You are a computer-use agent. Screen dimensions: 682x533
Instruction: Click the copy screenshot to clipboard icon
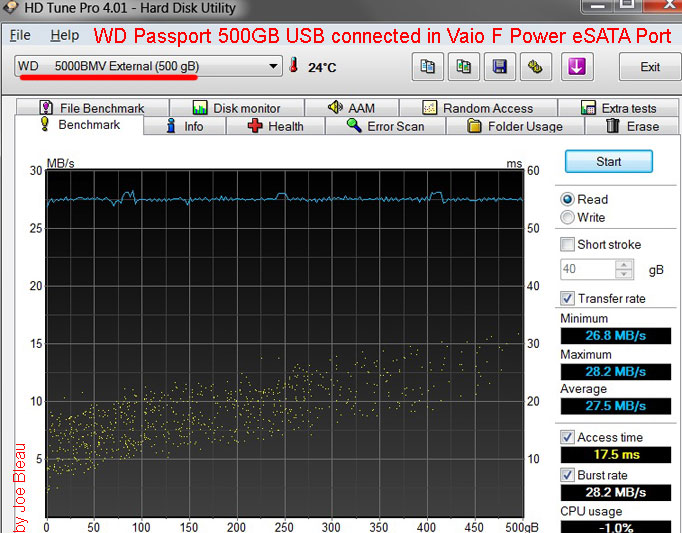(x=464, y=67)
